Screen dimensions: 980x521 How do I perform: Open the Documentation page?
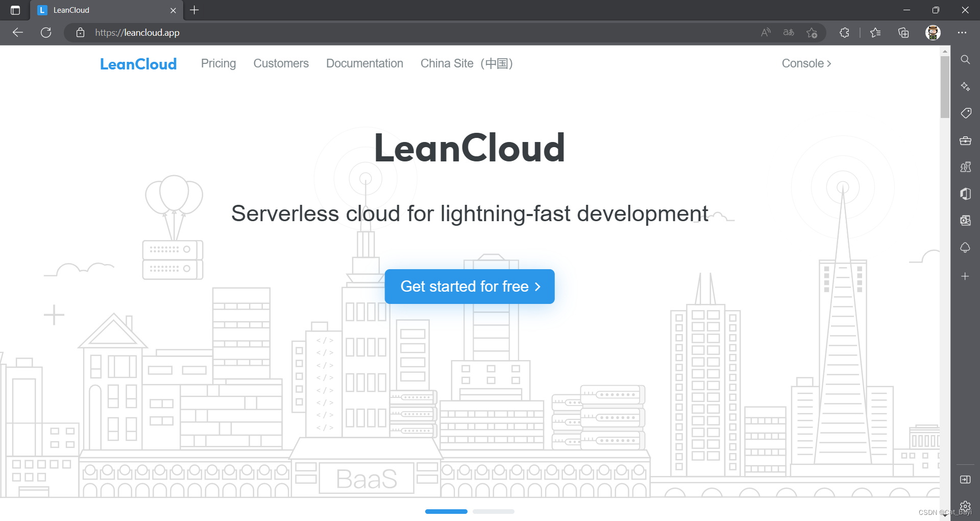pyautogui.click(x=364, y=63)
